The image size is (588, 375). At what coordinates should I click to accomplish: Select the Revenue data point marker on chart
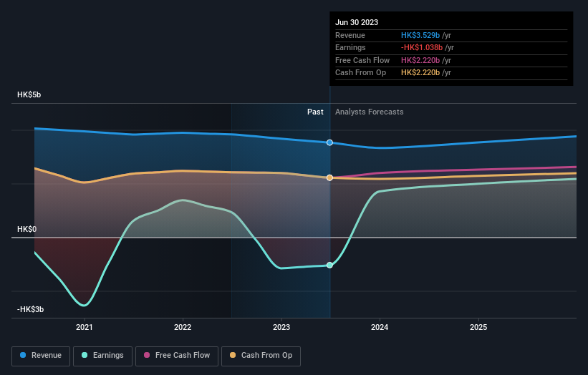[329, 142]
